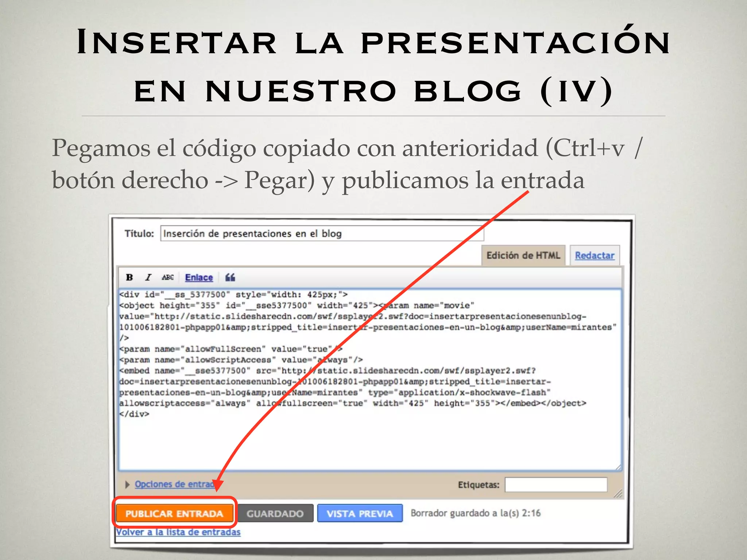The height and width of the screenshot is (560, 747).
Task: Insert a blockquote with the quote icon
Action: (230, 277)
